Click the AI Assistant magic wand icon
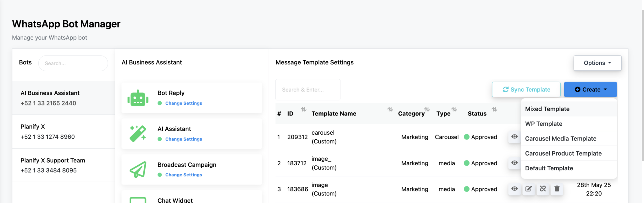644x203 pixels. (x=138, y=134)
